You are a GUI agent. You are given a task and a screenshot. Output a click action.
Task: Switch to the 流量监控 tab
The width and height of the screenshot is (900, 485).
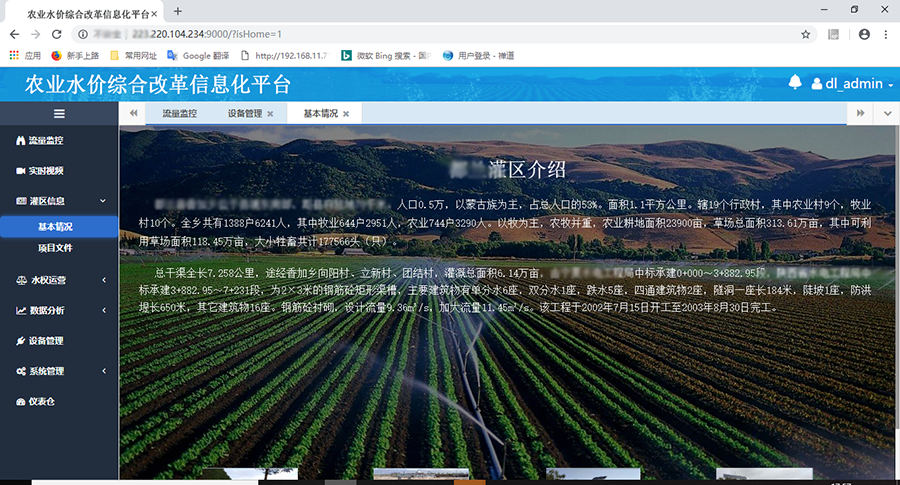(x=179, y=114)
